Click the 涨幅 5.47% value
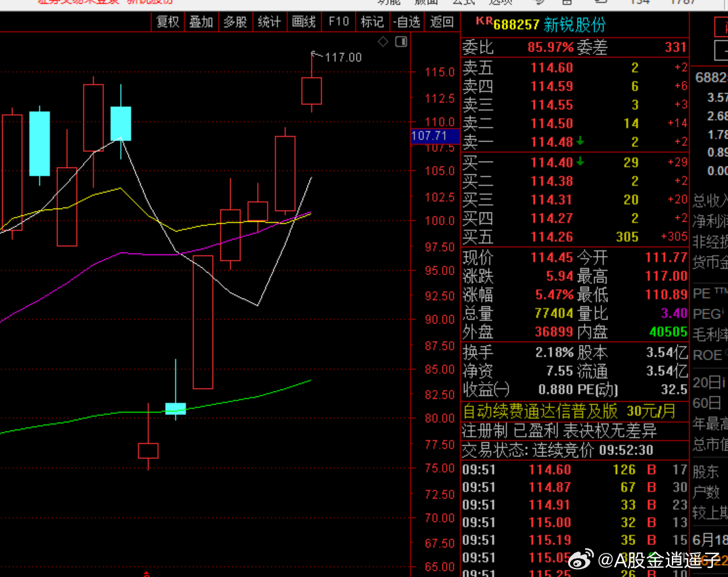This screenshot has height=577, width=728. pyautogui.click(x=554, y=295)
